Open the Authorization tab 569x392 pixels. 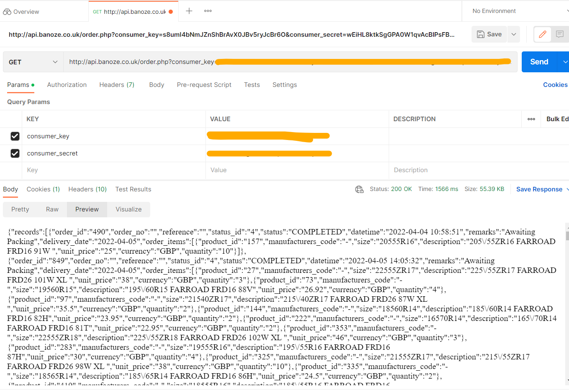tap(67, 85)
